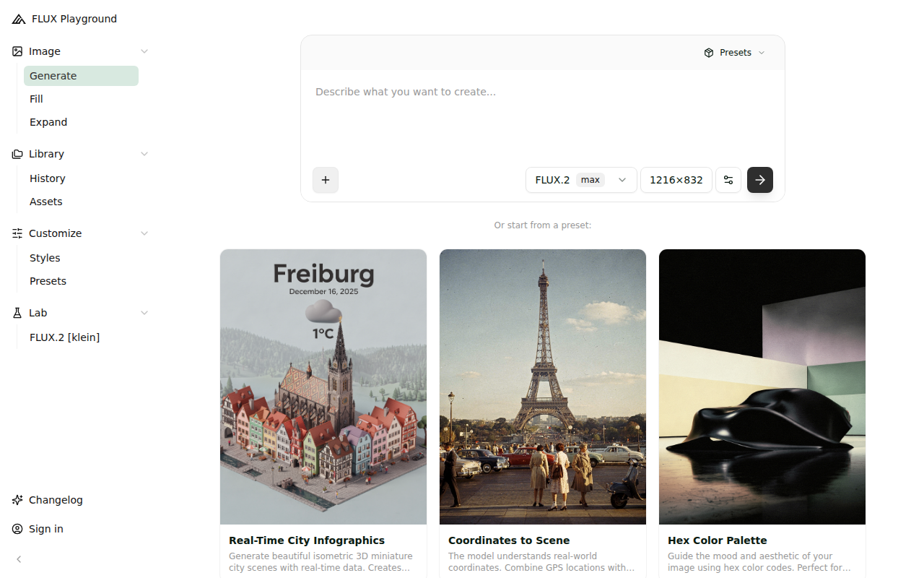Click the FLUX Playground title

tap(74, 19)
